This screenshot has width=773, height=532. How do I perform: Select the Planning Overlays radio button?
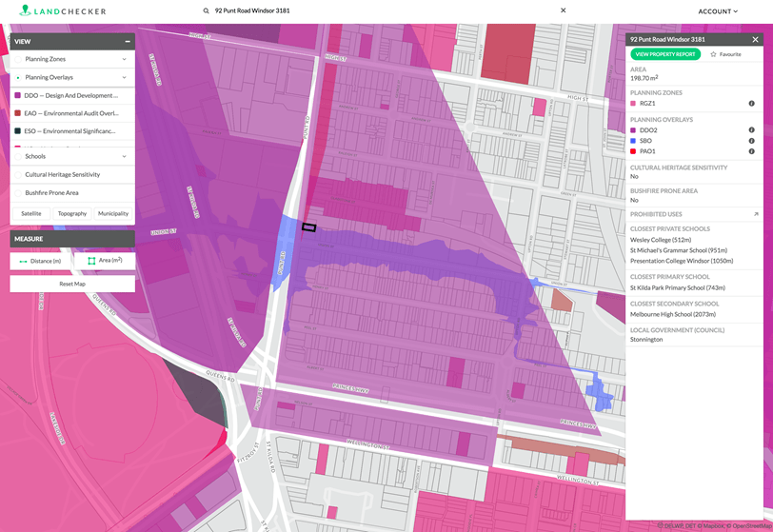coord(18,77)
